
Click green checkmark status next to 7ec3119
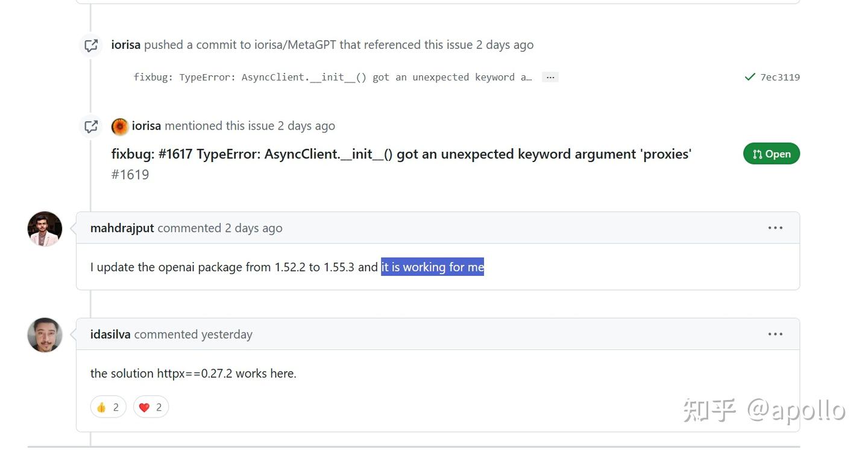coord(750,77)
